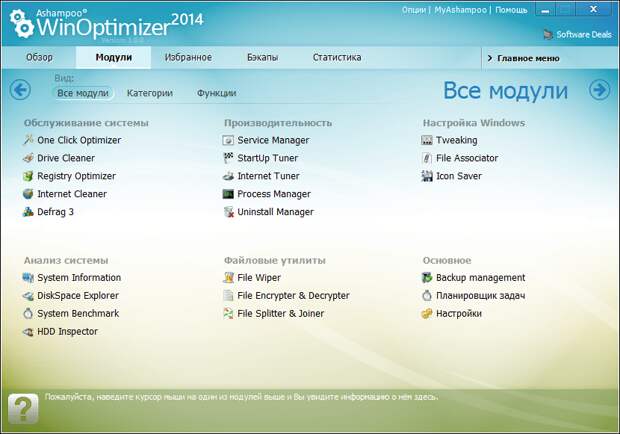Select the Все модули view
The height and width of the screenshot is (434, 620).
coord(83,93)
